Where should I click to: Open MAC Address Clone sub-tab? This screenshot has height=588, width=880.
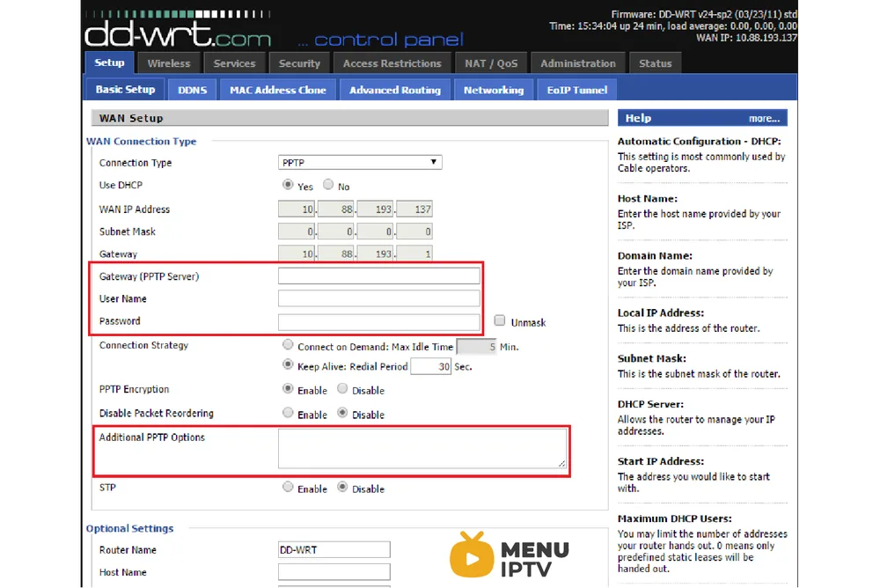278,90
